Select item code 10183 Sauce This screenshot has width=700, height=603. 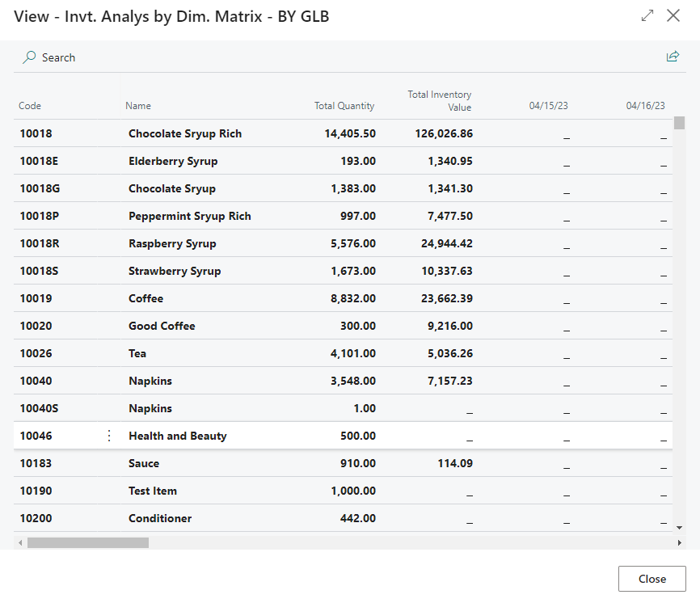(36, 463)
